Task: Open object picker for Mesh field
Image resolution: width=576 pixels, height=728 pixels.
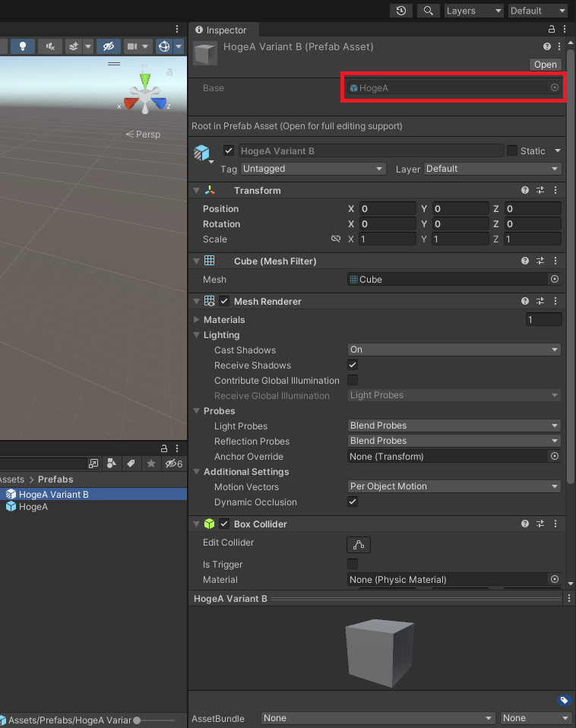Action: [554, 279]
